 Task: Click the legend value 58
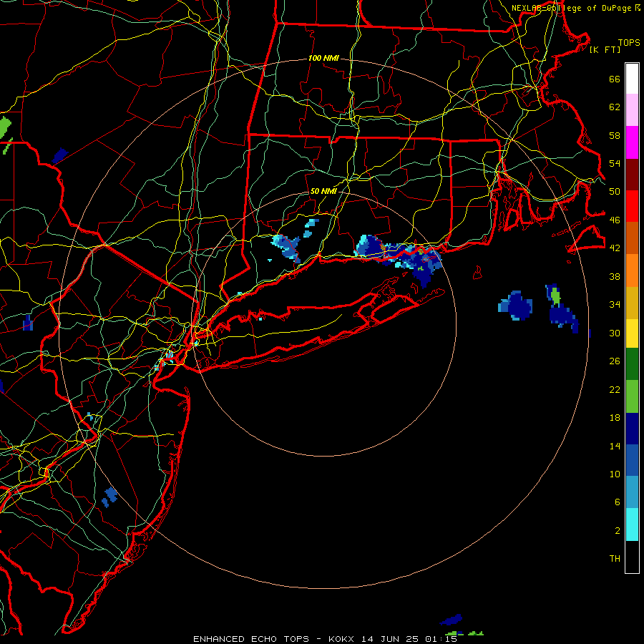pos(615,135)
